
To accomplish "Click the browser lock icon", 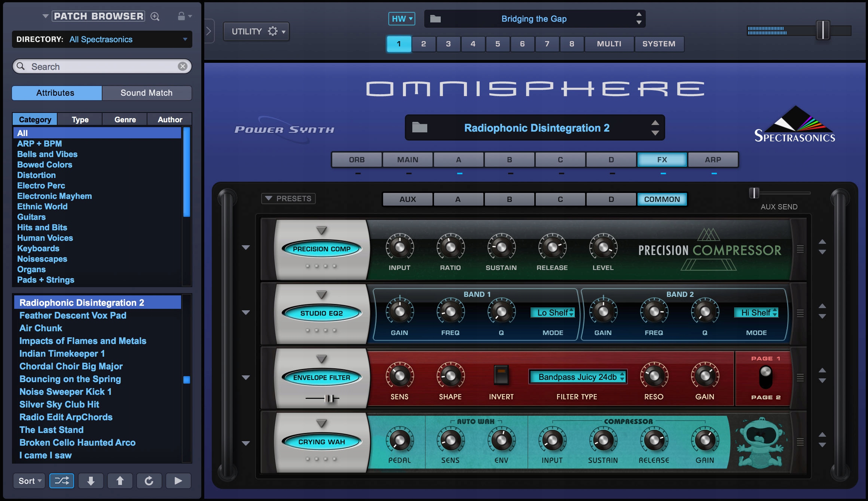I will pyautogui.click(x=181, y=16).
